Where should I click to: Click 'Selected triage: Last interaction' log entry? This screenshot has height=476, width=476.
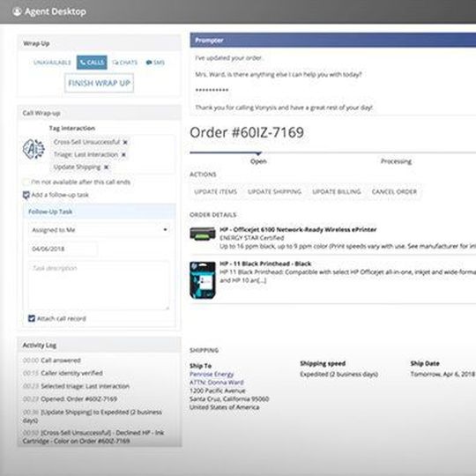click(76, 386)
